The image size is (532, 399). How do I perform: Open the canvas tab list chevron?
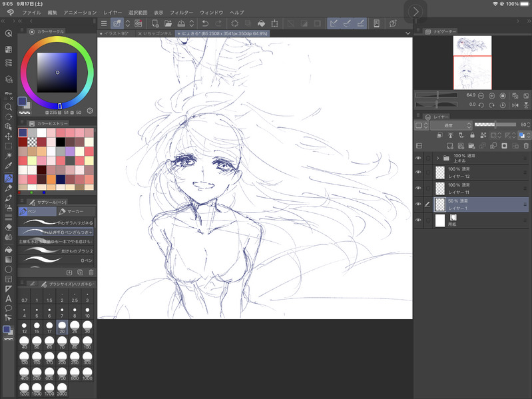pyautogui.click(x=407, y=33)
